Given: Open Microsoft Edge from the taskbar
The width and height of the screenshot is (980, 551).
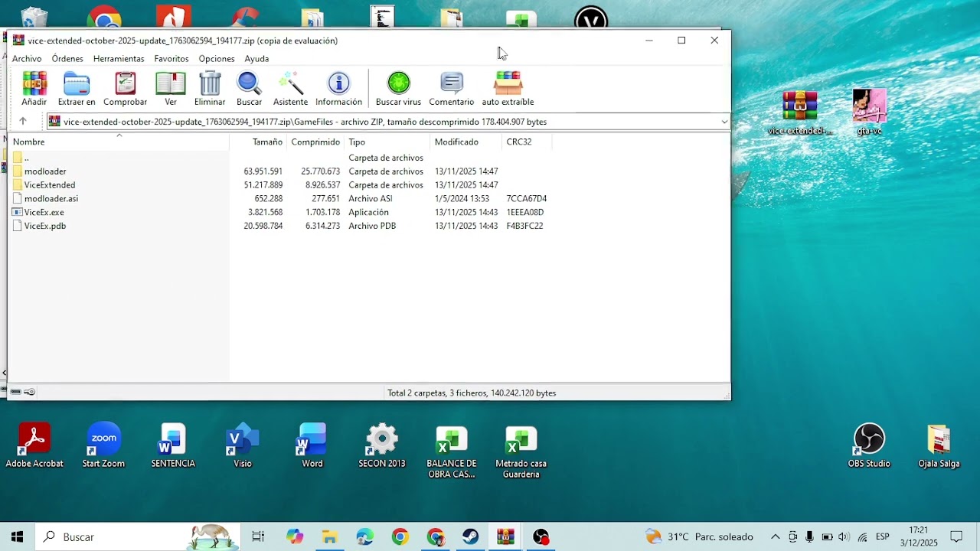Looking at the screenshot, I should [x=364, y=536].
